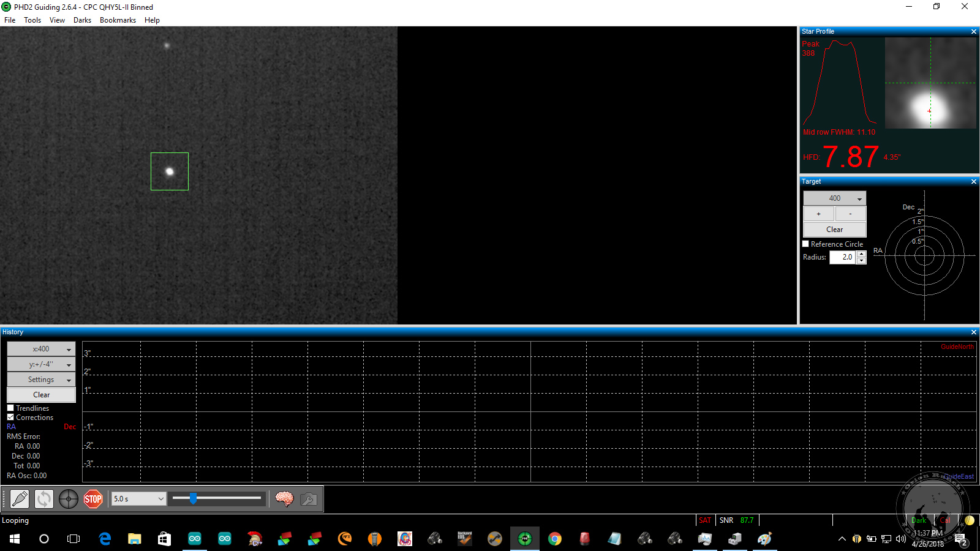Open camera settings wrench icon
The image size is (980, 551).
(x=309, y=499)
